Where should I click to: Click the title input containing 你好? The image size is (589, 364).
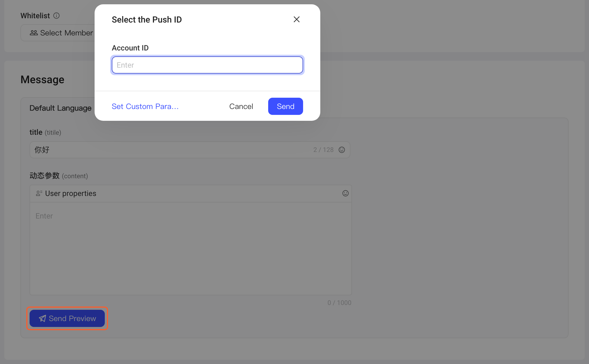190,150
